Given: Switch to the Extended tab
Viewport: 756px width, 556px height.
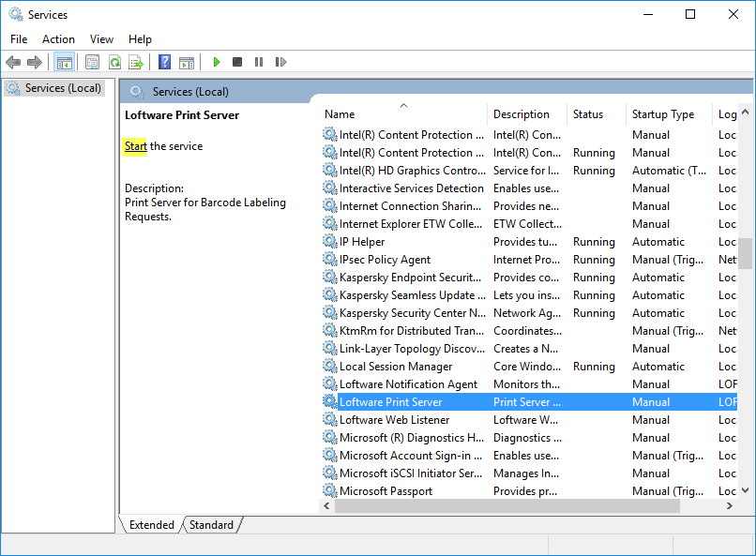Looking at the screenshot, I should click(x=151, y=525).
